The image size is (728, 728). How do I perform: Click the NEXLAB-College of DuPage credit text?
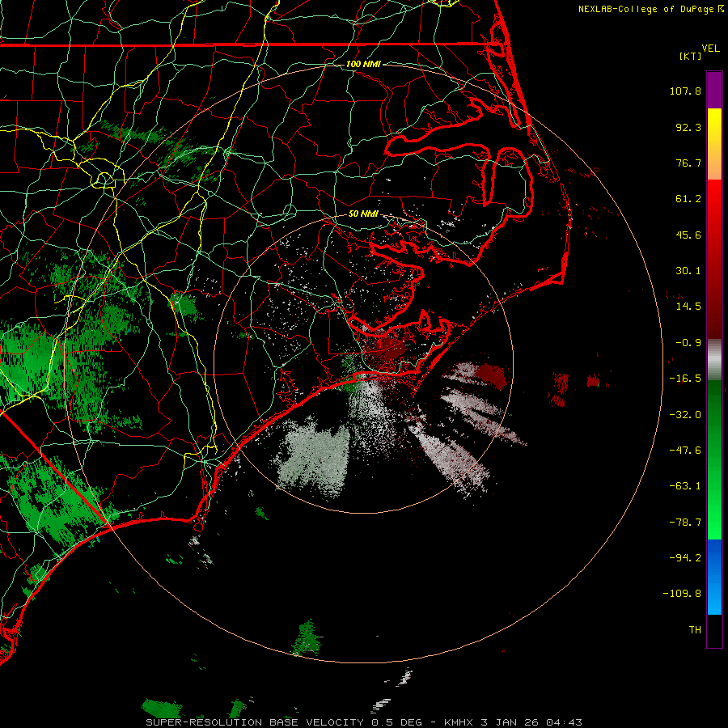pos(650,9)
